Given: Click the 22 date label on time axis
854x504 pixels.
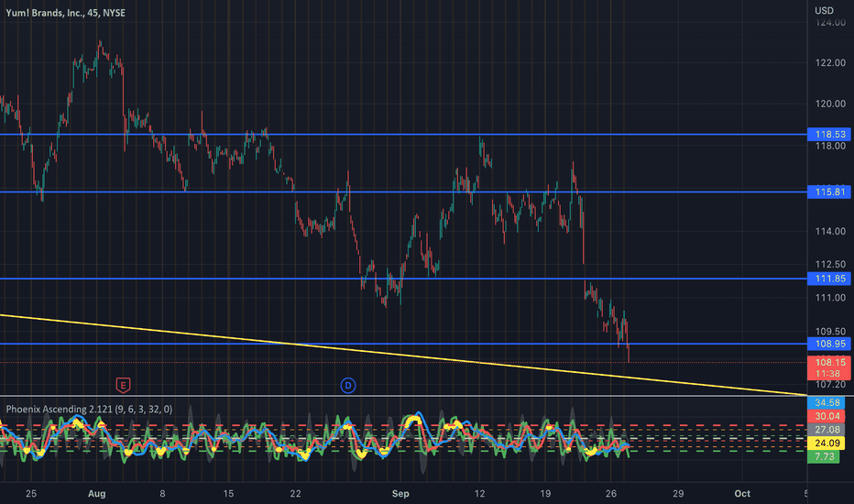Looking at the screenshot, I should [295, 494].
